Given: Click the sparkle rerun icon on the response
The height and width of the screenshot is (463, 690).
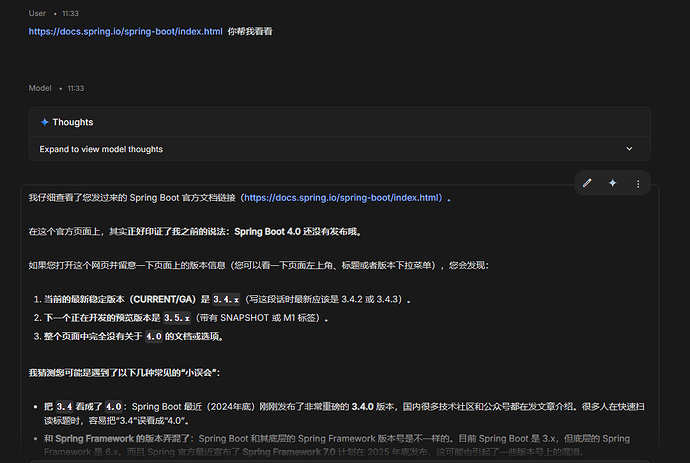Looking at the screenshot, I should [613, 183].
